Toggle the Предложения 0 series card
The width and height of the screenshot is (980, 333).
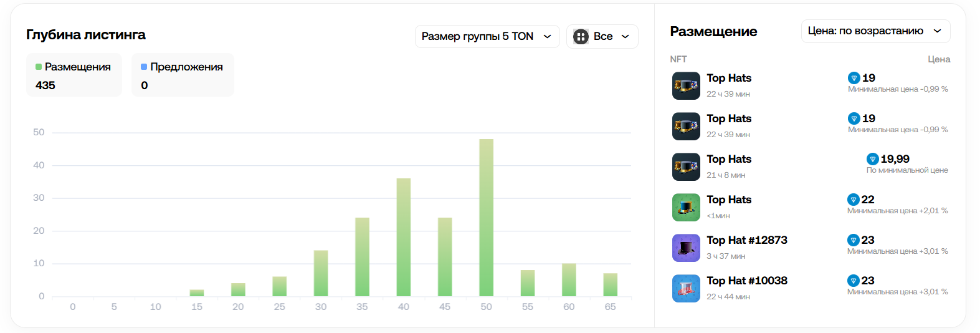click(183, 75)
